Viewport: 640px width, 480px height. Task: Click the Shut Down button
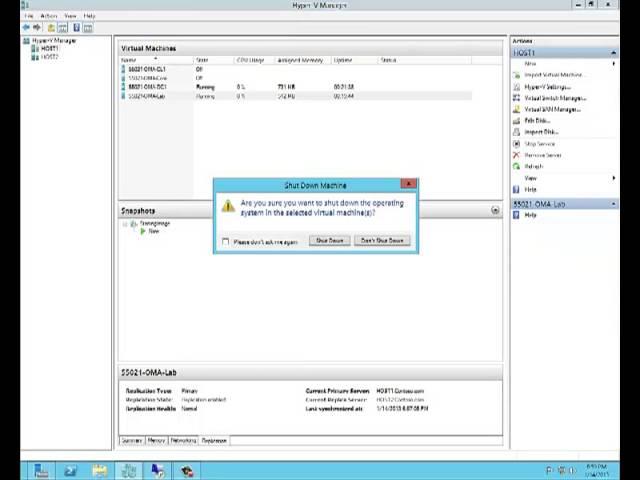329,241
